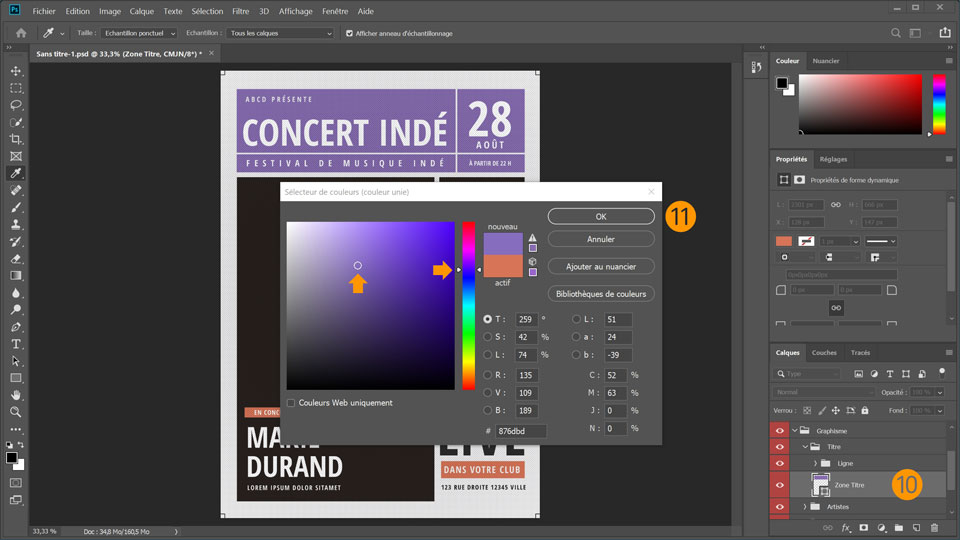Select the Lab a radio button
Viewport: 960px width, 540px height.
pos(576,337)
